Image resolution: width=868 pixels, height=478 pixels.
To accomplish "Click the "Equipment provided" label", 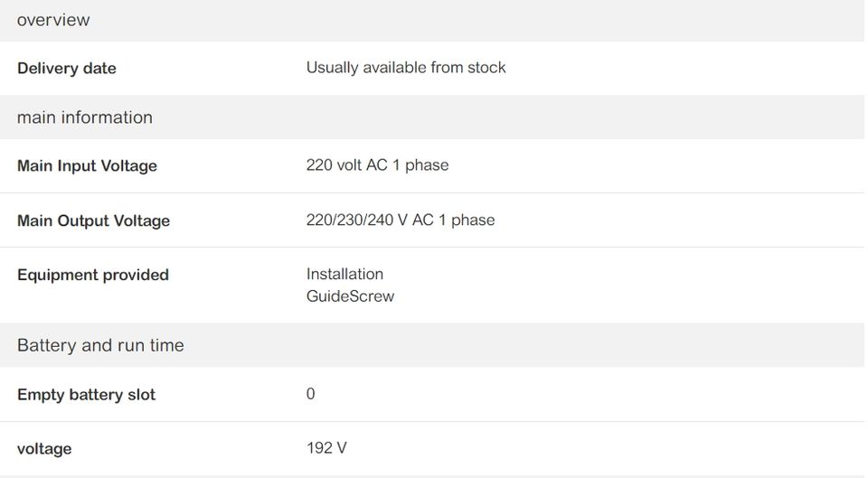I will (x=93, y=275).
